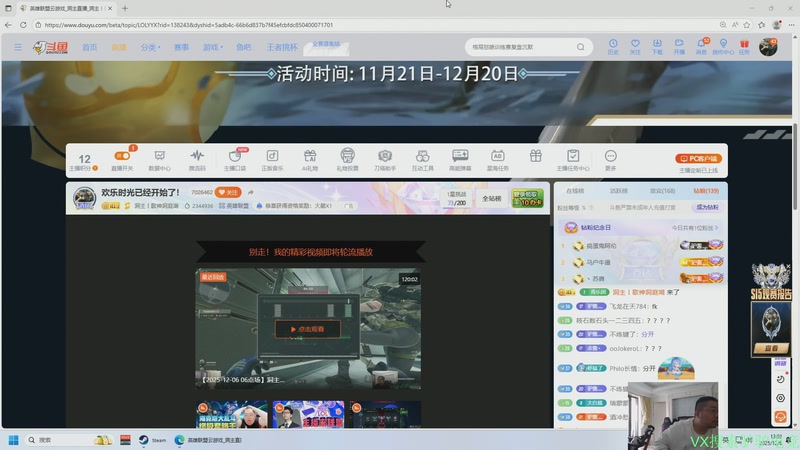Open 推流码 stream key icon
This screenshot has height=450, width=800.
point(197,160)
